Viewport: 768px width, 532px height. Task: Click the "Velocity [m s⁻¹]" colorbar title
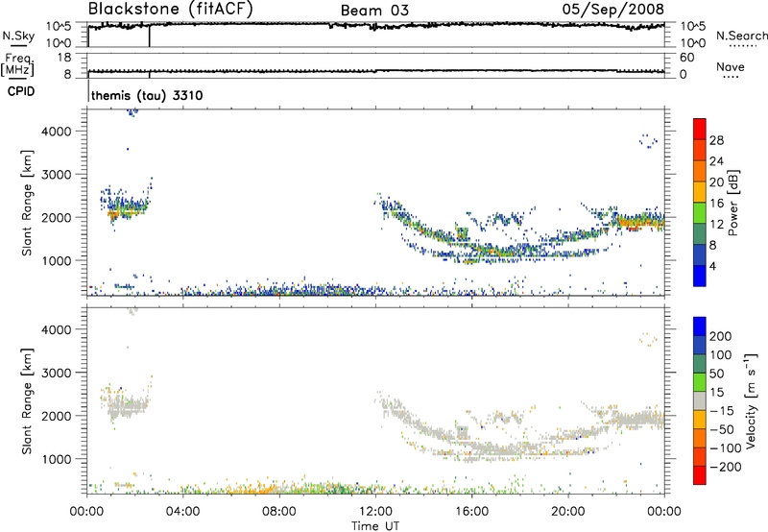click(752, 400)
